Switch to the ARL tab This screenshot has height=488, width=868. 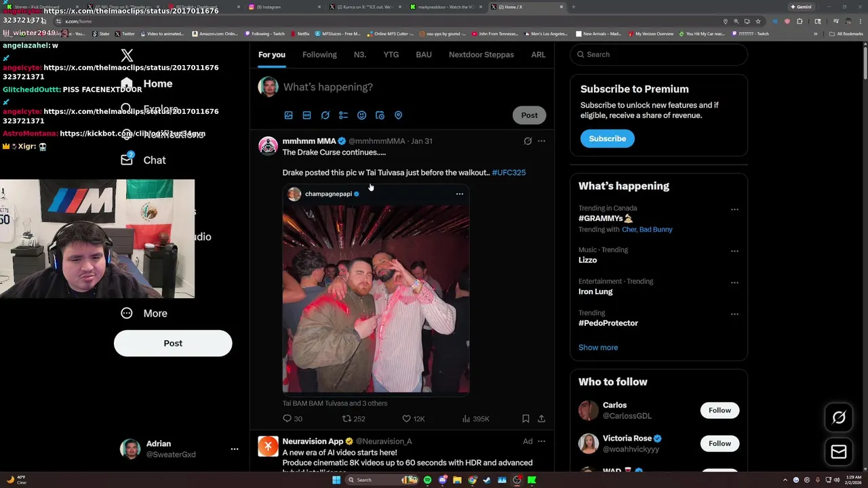538,54
